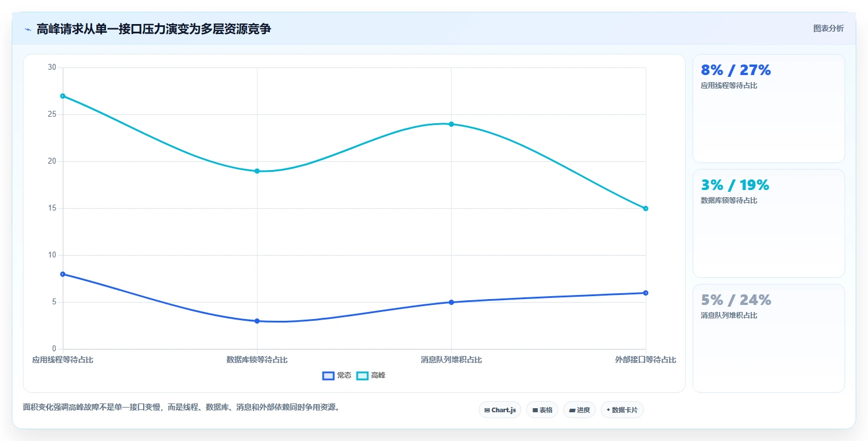Click the 数据卡片 tag
This screenshot has width=868, height=441.
pyautogui.click(x=622, y=410)
